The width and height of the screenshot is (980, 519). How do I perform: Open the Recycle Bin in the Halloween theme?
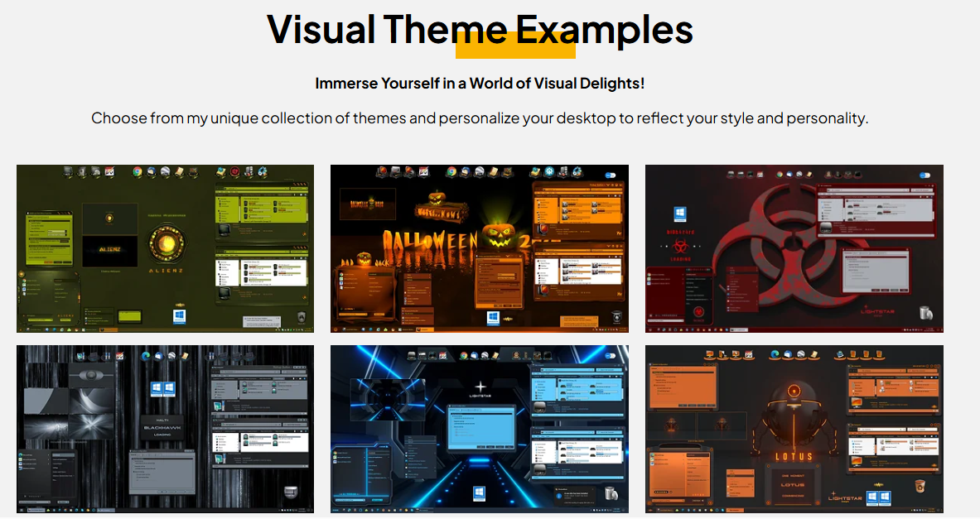(x=616, y=317)
